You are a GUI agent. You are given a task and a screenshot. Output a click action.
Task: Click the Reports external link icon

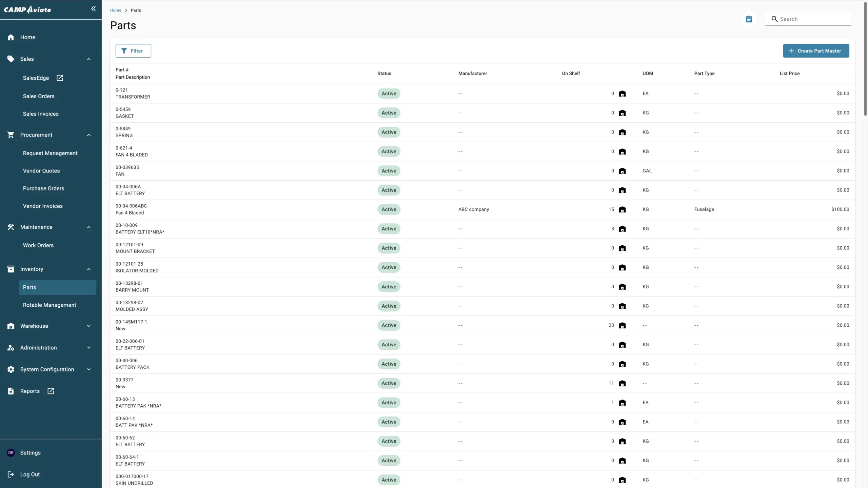(x=51, y=391)
